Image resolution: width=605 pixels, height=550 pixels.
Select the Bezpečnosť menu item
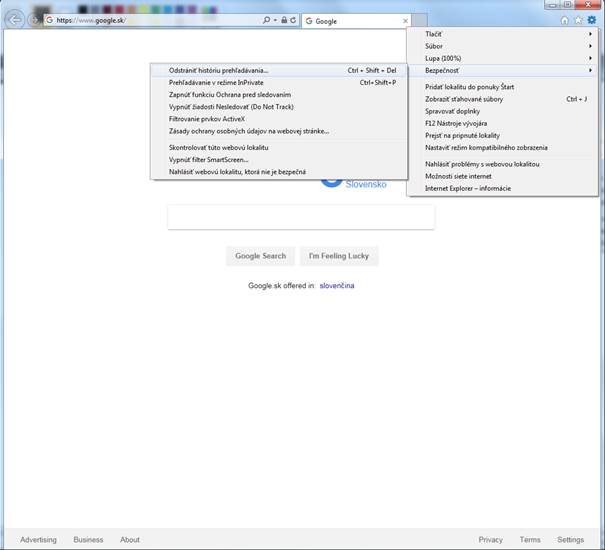tap(502, 70)
